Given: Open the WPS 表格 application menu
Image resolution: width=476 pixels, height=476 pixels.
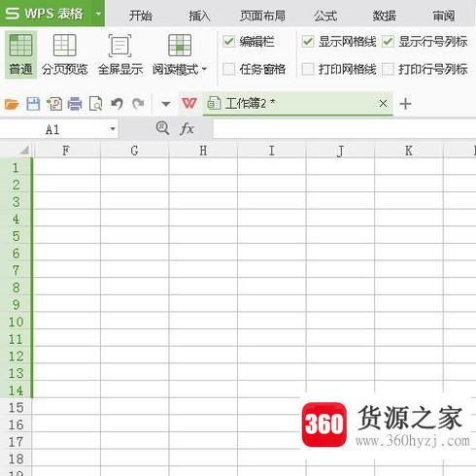Looking at the screenshot, I should coord(45,14).
